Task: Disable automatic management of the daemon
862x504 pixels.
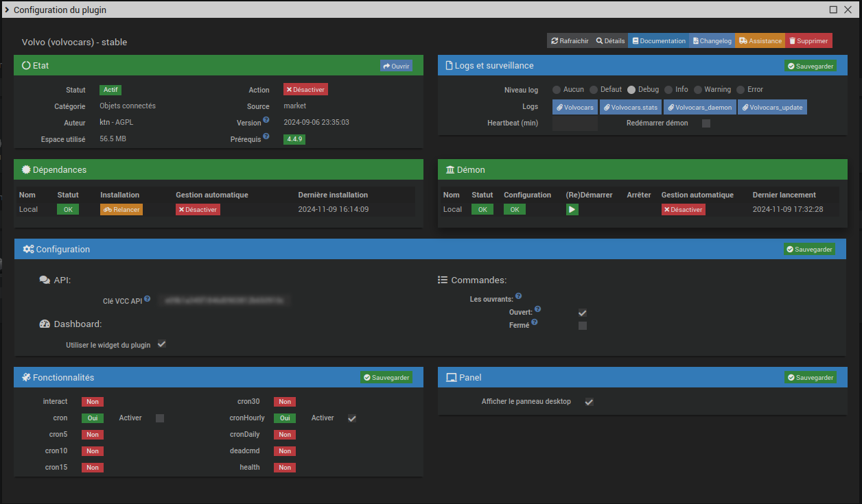Action: (684, 209)
